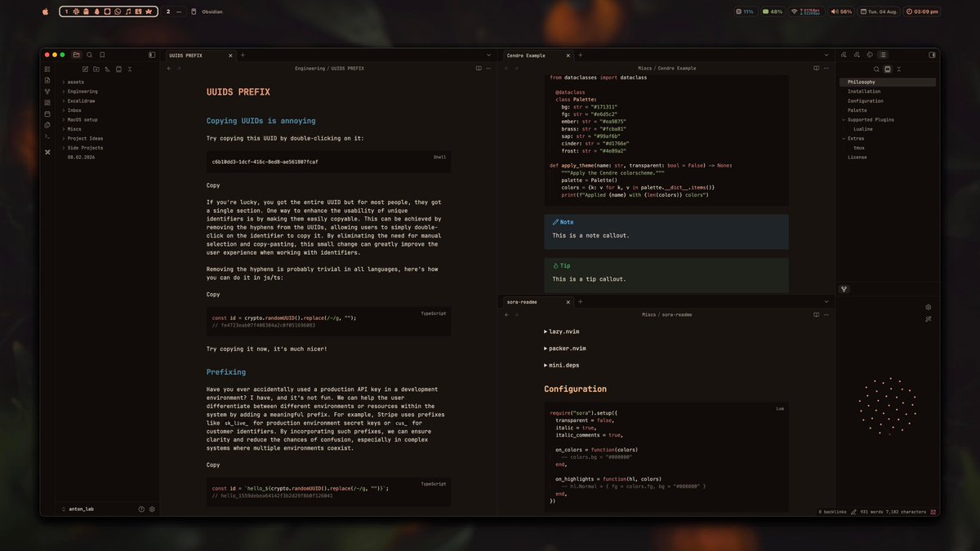This screenshot has height=551, width=980.
Task: Open the Outgoing links tab in right sidebar
Action: pos(857,55)
